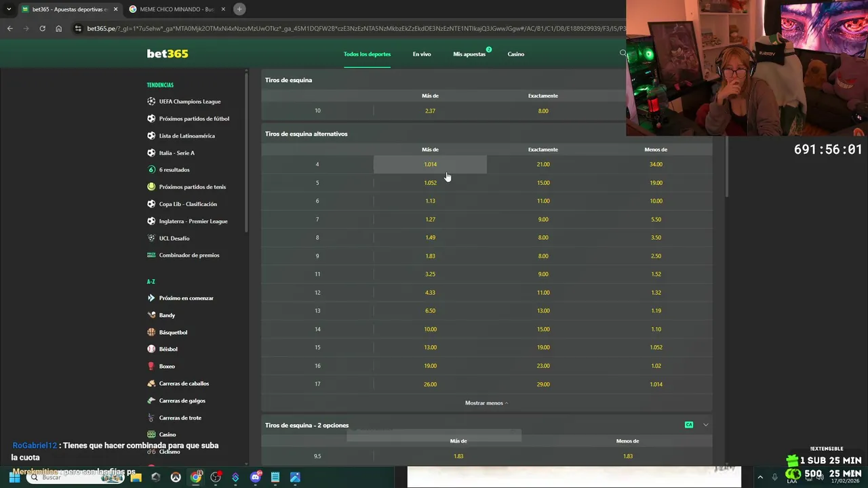Open File Explorer from taskbar
Image resolution: width=868 pixels, height=488 pixels.
pos(136,477)
